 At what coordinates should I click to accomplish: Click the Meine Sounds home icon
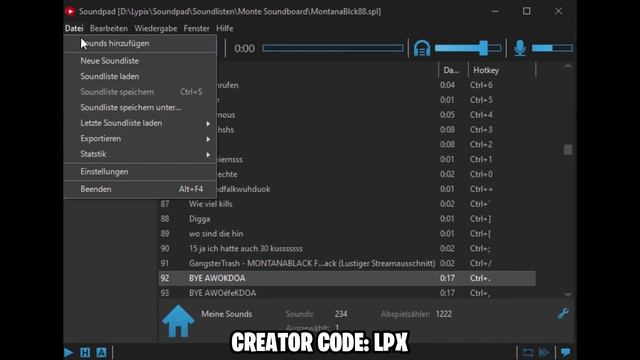[x=178, y=321]
